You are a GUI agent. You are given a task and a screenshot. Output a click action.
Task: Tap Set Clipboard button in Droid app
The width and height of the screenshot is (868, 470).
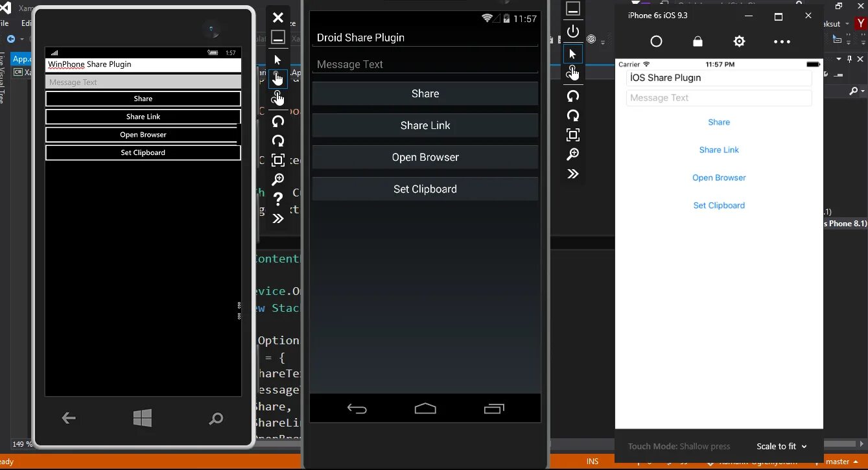pos(425,189)
